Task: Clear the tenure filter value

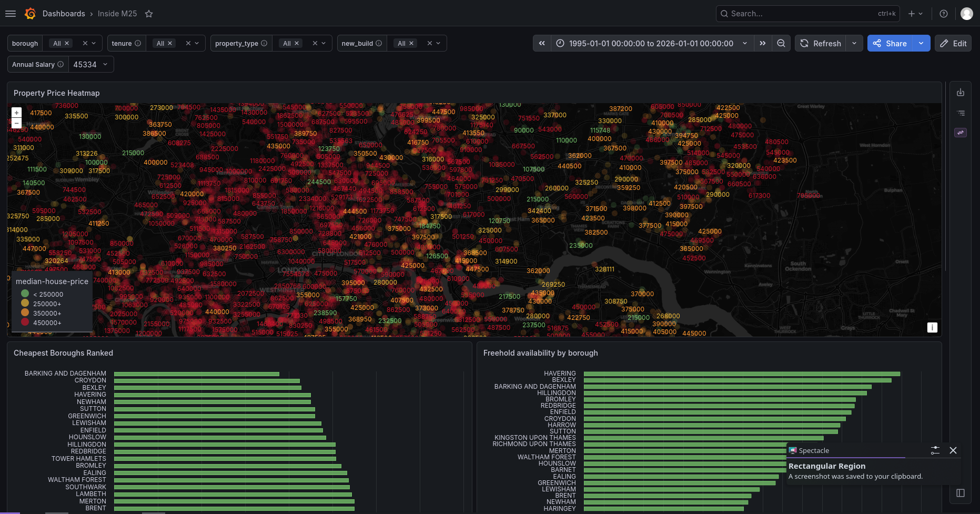Action: pyautogui.click(x=188, y=43)
